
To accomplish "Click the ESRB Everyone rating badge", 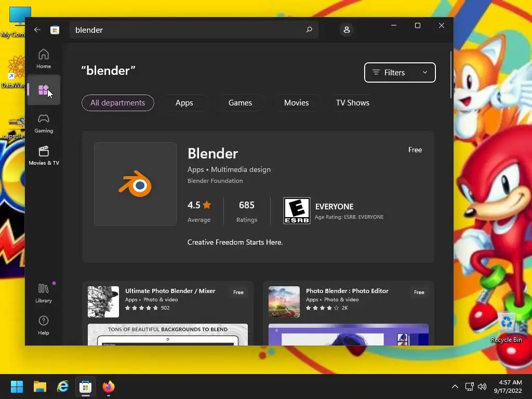I will click(x=297, y=211).
